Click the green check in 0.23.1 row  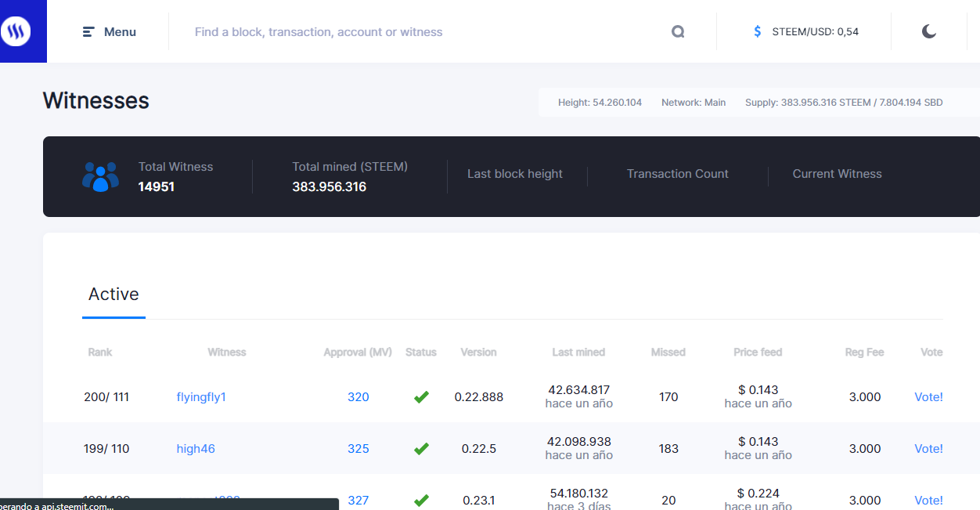click(421, 501)
